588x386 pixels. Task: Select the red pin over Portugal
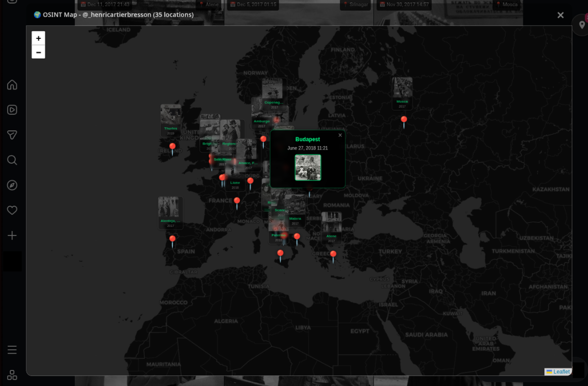[172, 241]
